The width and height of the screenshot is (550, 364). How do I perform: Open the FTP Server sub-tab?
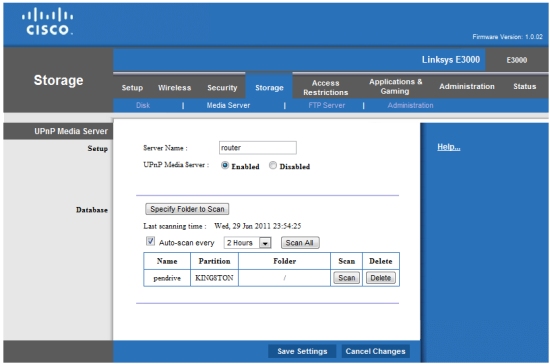point(327,105)
